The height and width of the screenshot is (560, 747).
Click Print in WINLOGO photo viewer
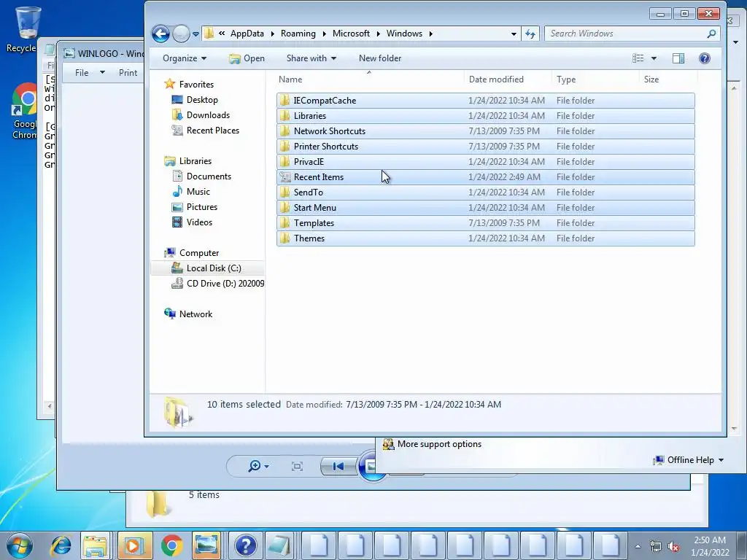(128, 73)
